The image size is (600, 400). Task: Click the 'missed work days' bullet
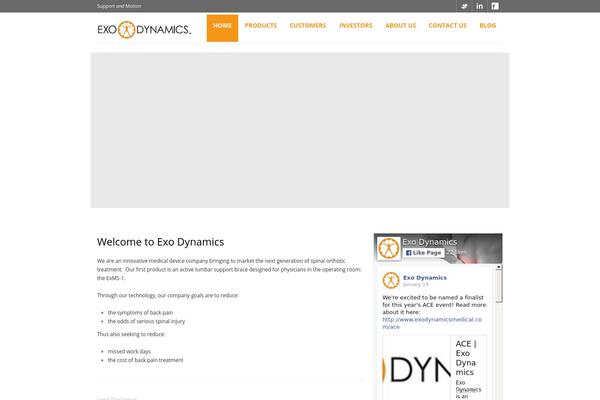[129, 351]
